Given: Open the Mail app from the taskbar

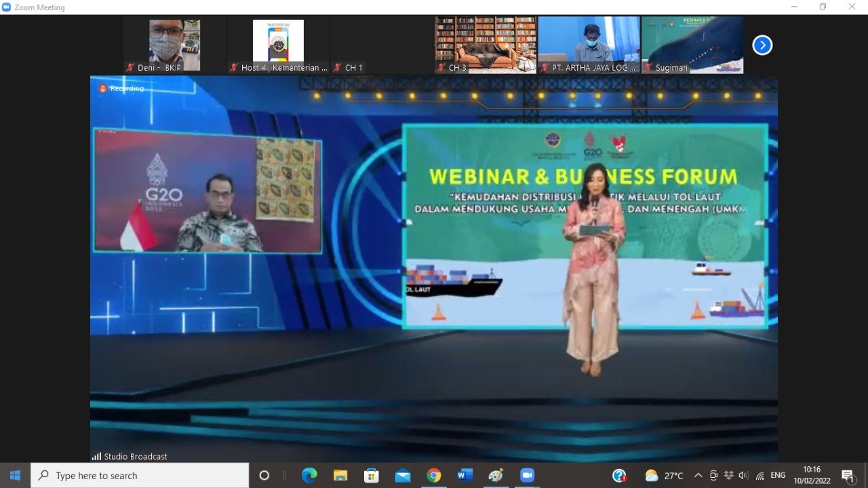Looking at the screenshot, I should pos(403,476).
